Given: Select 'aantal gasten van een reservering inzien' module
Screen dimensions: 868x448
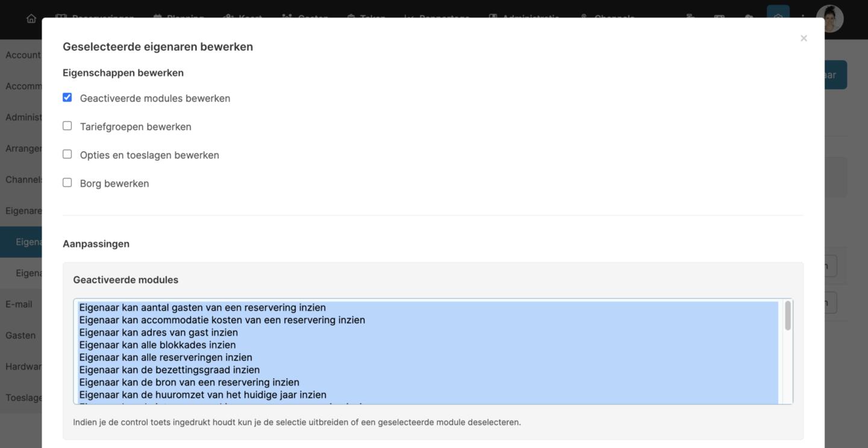Looking at the screenshot, I should pyautogui.click(x=202, y=308).
